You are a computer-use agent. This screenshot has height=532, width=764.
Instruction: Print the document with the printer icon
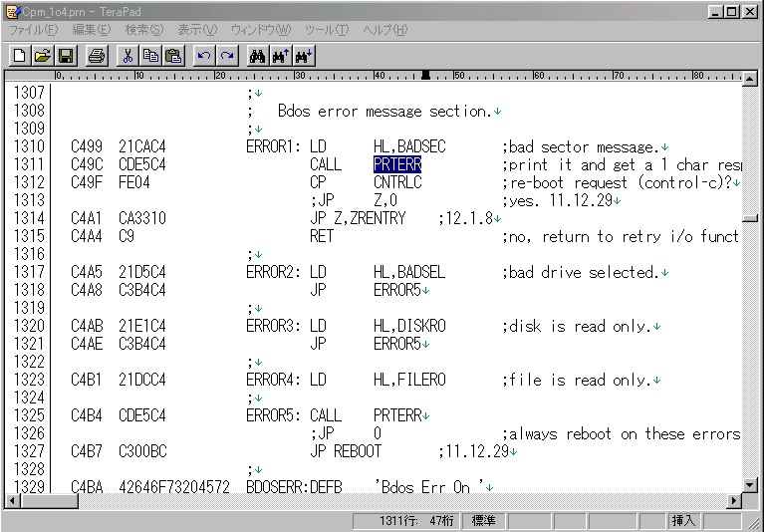pos(97,56)
